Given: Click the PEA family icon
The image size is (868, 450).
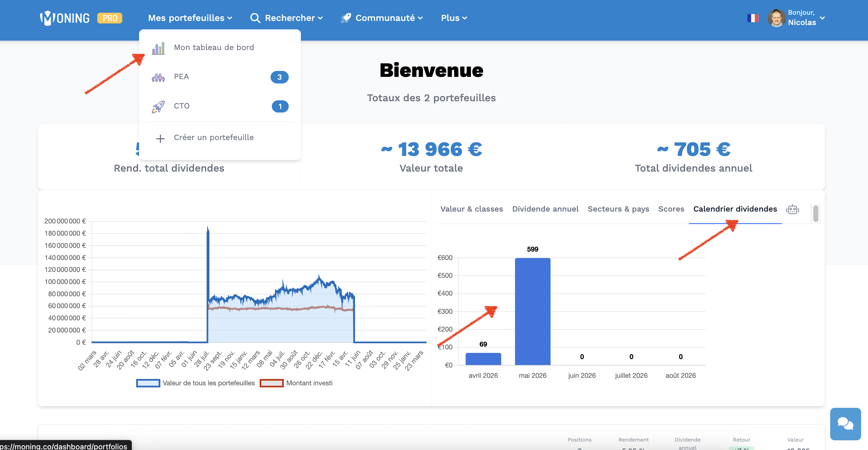Looking at the screenshot, I should (x=158, y=77).
